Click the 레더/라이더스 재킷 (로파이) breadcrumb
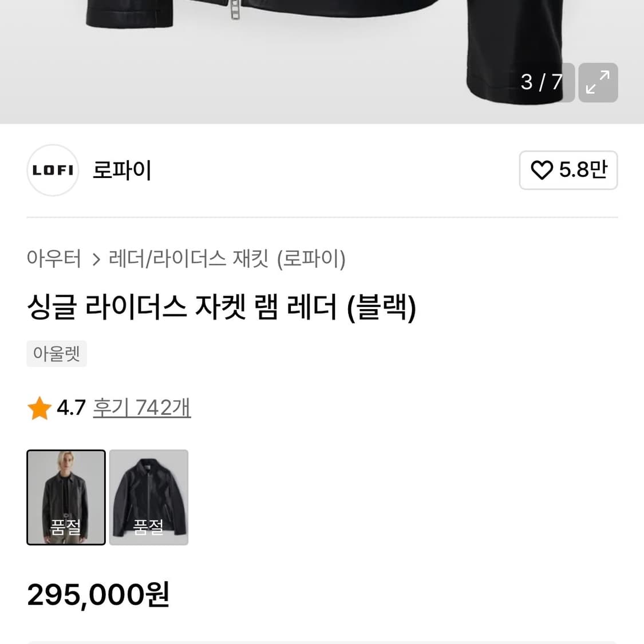Image resolution: width=644 pixels, height=644 pixels. 227,259
